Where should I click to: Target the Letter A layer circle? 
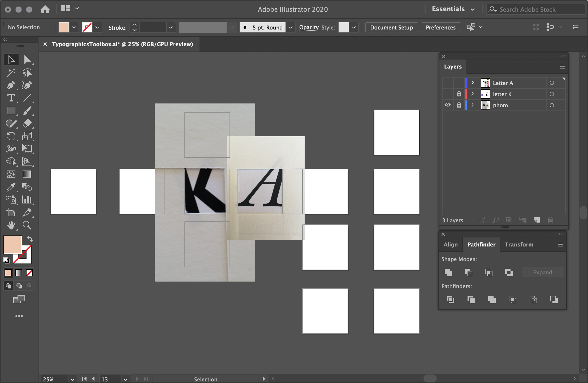pos(552,83)
